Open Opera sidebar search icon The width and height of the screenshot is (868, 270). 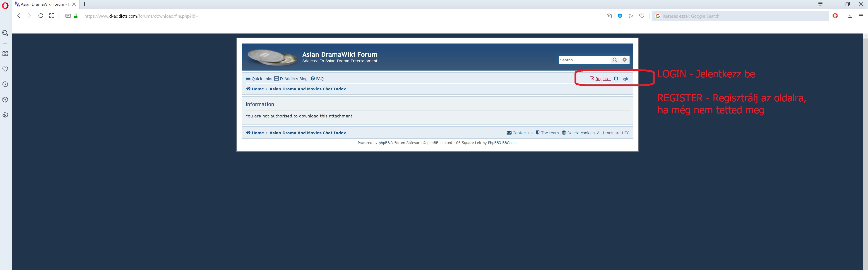5,33
